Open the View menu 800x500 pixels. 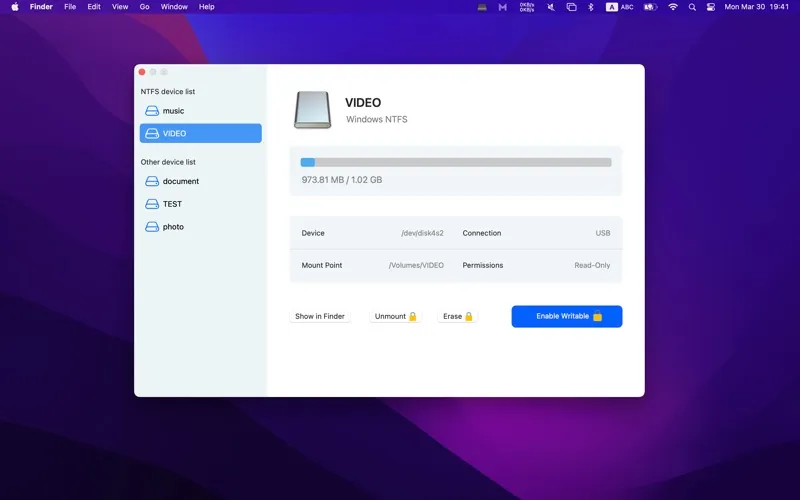point(120,7)
